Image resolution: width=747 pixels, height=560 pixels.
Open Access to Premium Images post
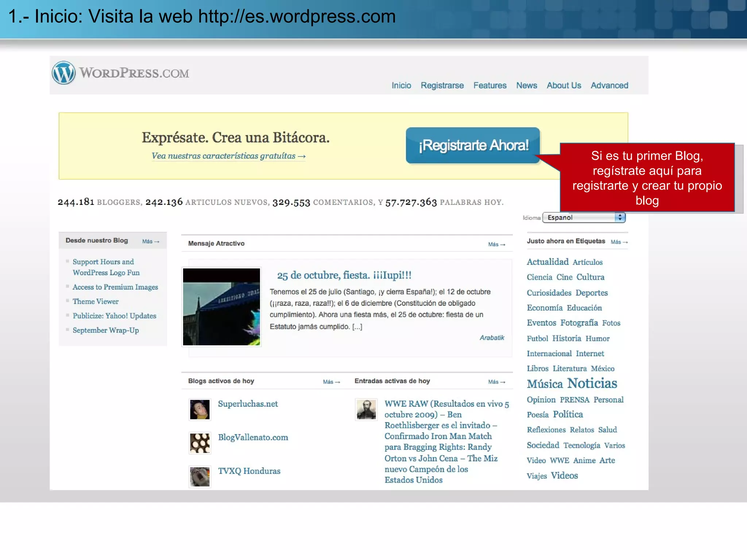coord(115,287)
